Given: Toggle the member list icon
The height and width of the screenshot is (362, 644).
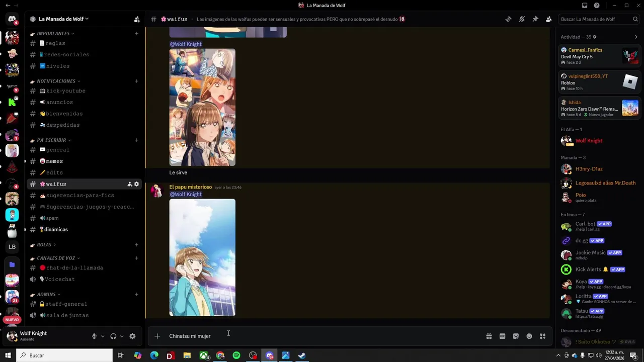Looking at the screenshot, I should [x=548, y=19].
